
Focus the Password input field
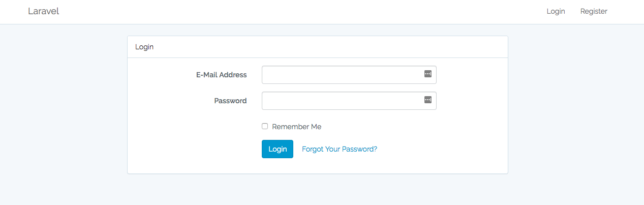tap(341, 101)
